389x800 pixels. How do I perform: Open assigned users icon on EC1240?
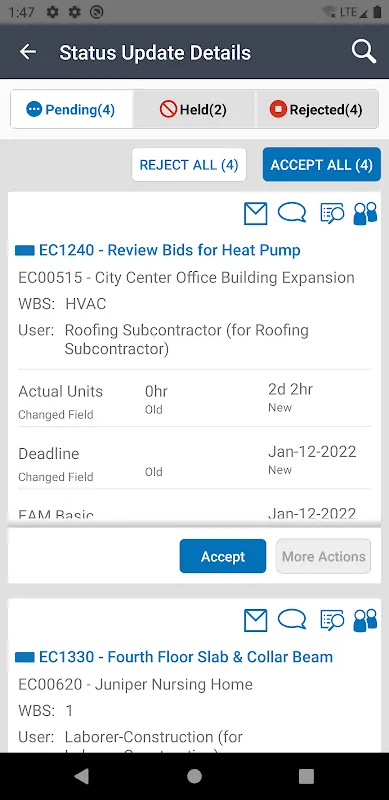(365, 213)
